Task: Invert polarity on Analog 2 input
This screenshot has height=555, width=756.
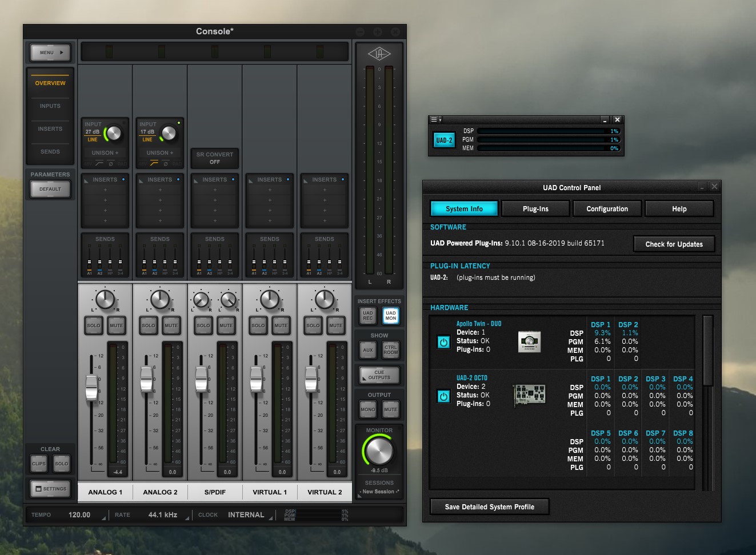Action: [x=165, y=164]
